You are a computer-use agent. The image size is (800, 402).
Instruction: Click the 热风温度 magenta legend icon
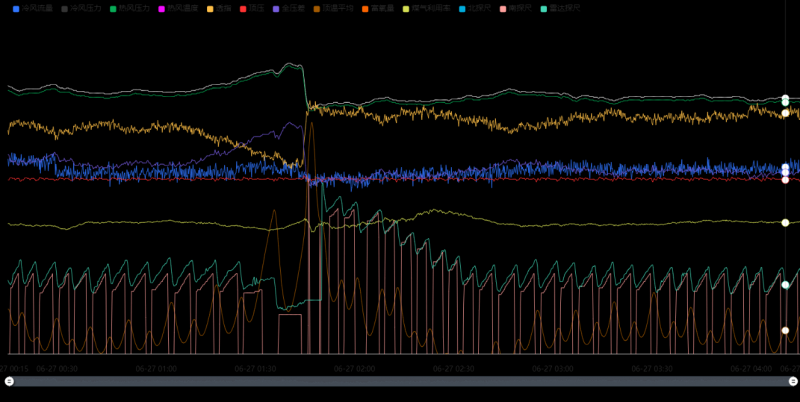click(162, 8)
